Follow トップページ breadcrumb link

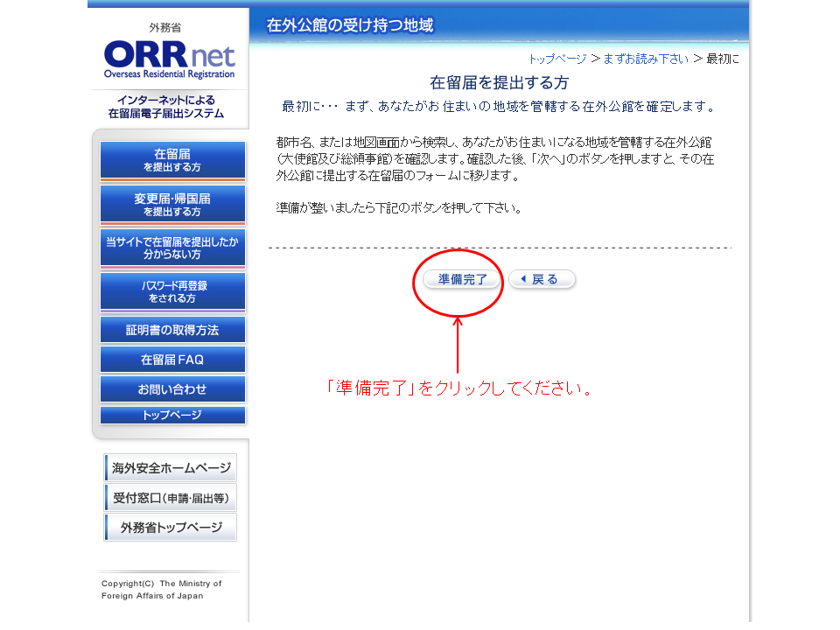[x=557, y=59]
